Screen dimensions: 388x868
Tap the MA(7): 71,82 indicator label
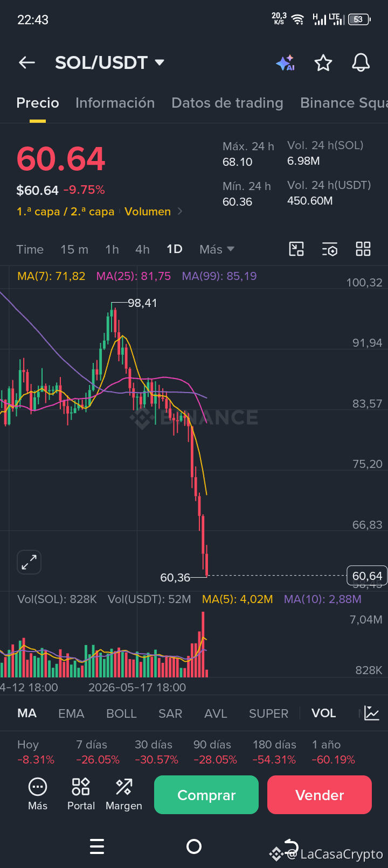click(51, 276)
